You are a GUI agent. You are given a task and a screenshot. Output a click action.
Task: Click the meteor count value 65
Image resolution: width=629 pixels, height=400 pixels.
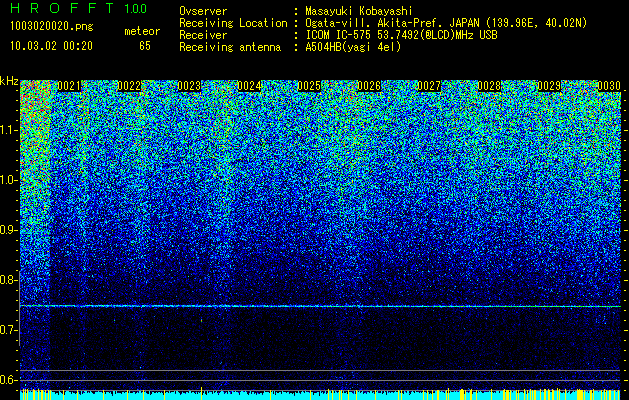145,46
